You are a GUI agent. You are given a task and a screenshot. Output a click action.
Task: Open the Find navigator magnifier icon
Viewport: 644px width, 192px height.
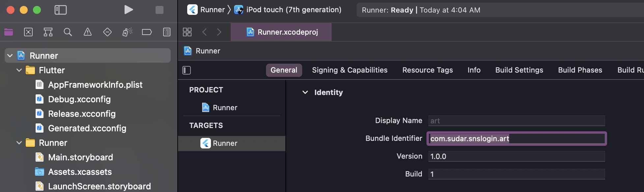click(68, 32)
